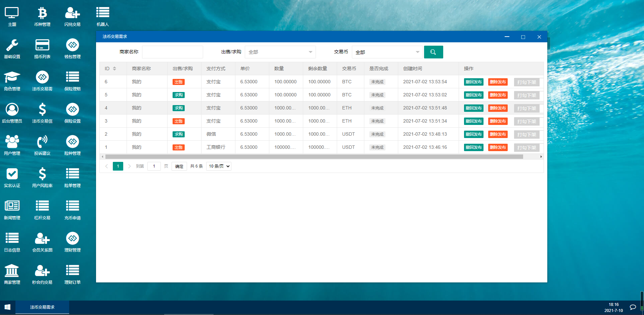This screenshot has height=315, width=644.
Task: Launch 充币申请 from the desktop
Action: pos(73,210)
